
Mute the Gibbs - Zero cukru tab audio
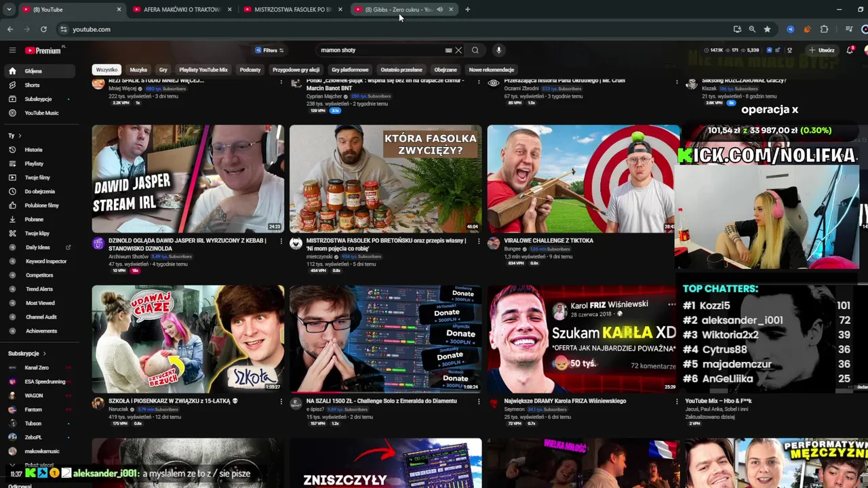coord(439,9)
